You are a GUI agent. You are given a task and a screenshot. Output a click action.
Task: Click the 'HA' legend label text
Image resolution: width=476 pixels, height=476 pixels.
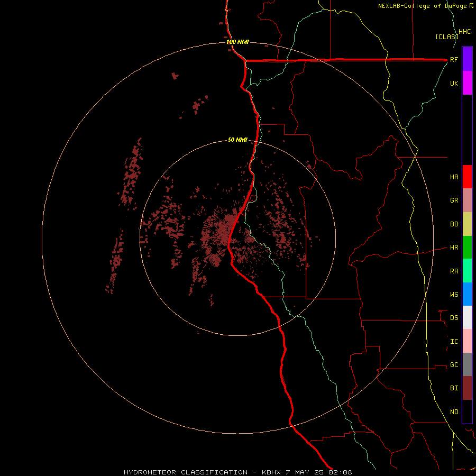pyautogui.click(x=454, y=177)
